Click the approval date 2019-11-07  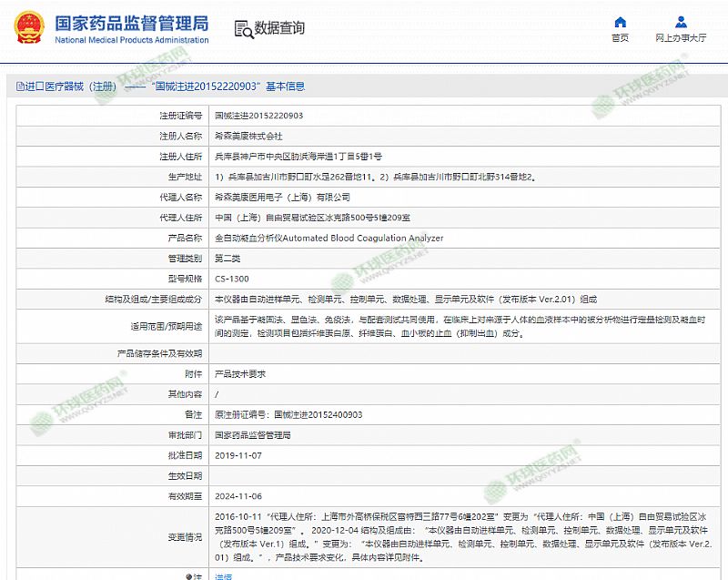click(x=238, y=455)
